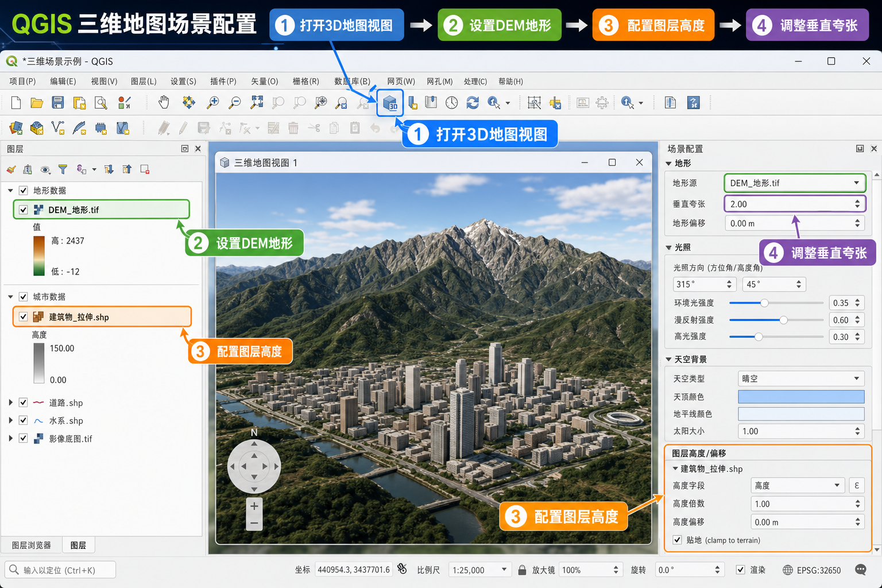The image size is (882, 588).
Task: Collapse the 天空背景 section
Action: click(668, 359)
